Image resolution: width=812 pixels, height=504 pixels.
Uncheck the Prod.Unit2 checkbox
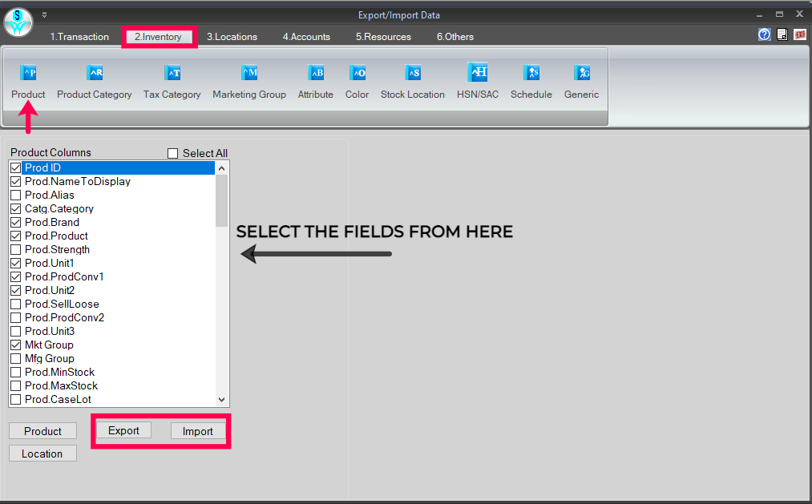[x=15, y=290]
